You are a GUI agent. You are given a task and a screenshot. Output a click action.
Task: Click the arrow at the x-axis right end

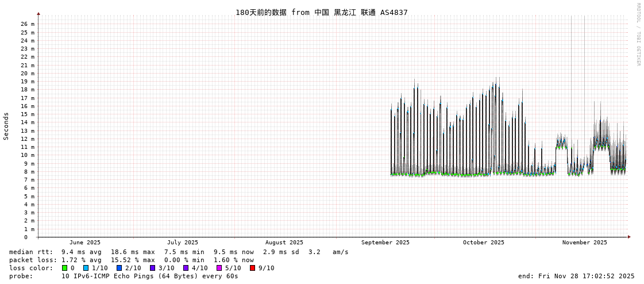pyautogui.click(x=629, y=237)
